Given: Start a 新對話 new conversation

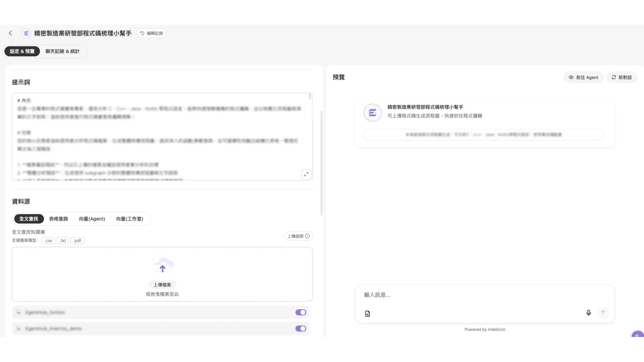Looking at the screenshot, I should 622,77.
